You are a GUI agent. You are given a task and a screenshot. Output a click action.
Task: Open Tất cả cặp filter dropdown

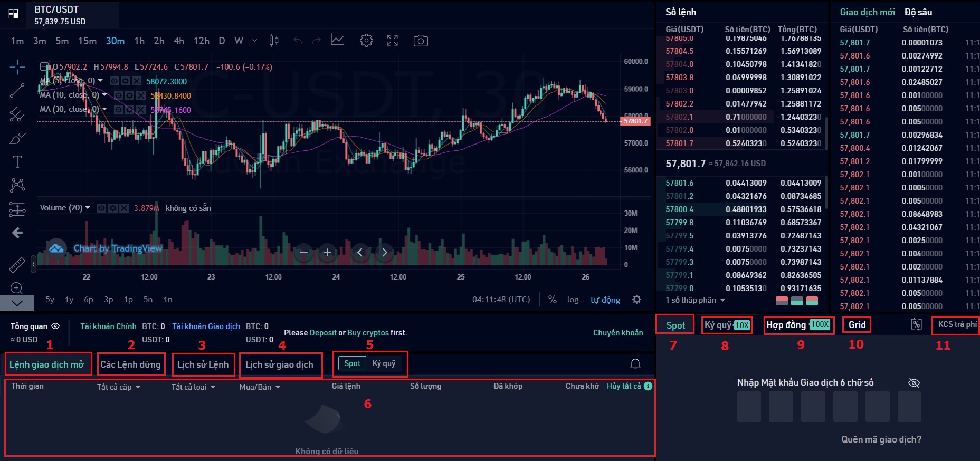(119, 387)
